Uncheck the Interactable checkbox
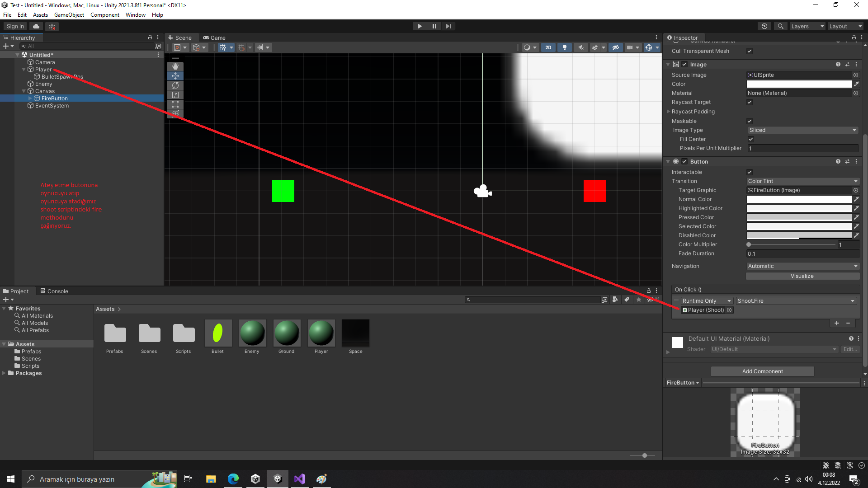 pos(750,172)
